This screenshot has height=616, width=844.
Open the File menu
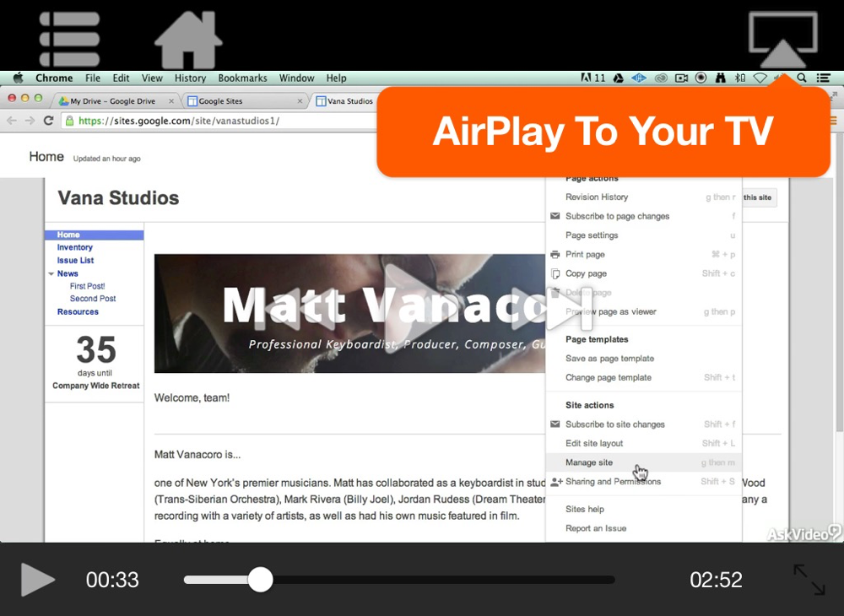(x=93, y=78)
